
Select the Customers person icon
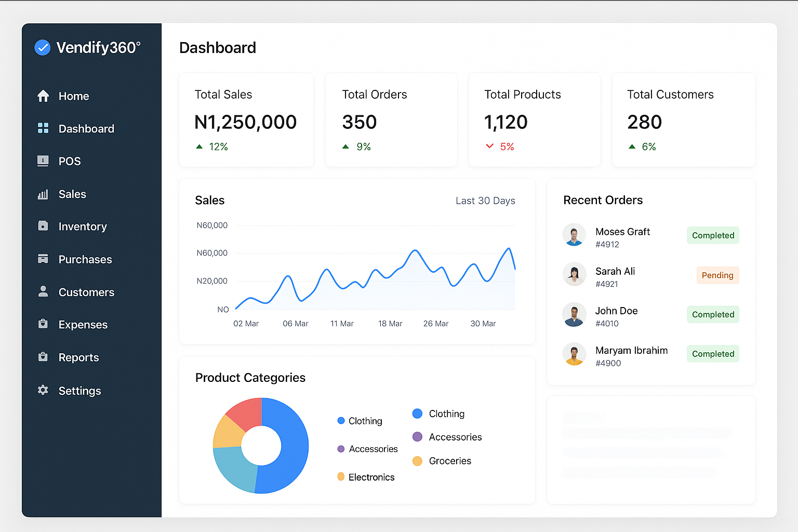[x=43, y=292]
